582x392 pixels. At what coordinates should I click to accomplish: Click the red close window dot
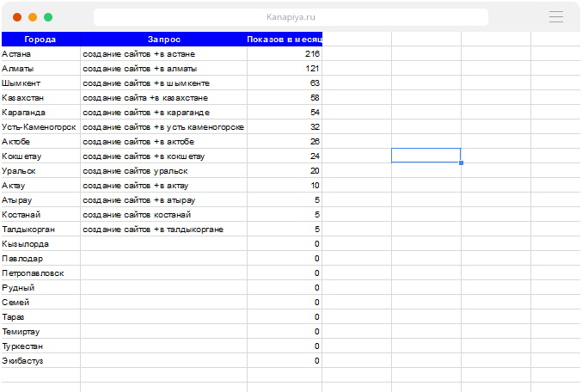pyautogui.click(x=17, y=17)
